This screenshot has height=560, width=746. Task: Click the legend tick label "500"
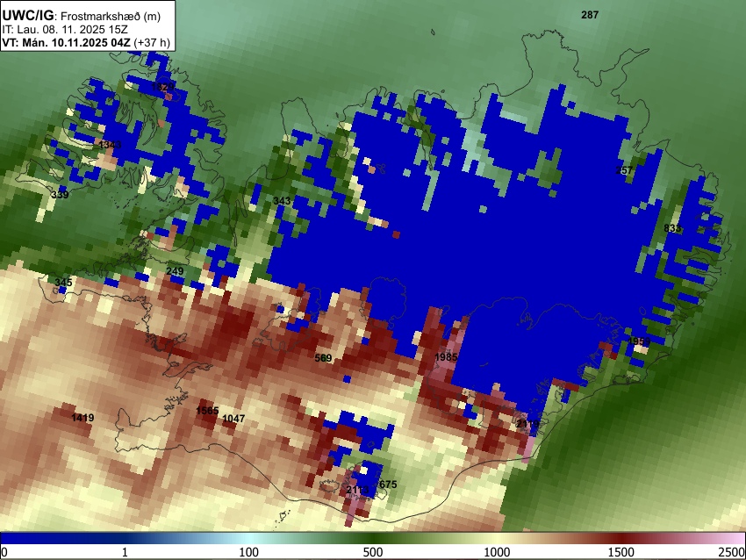pyautogui.click(x=372, y=552)
